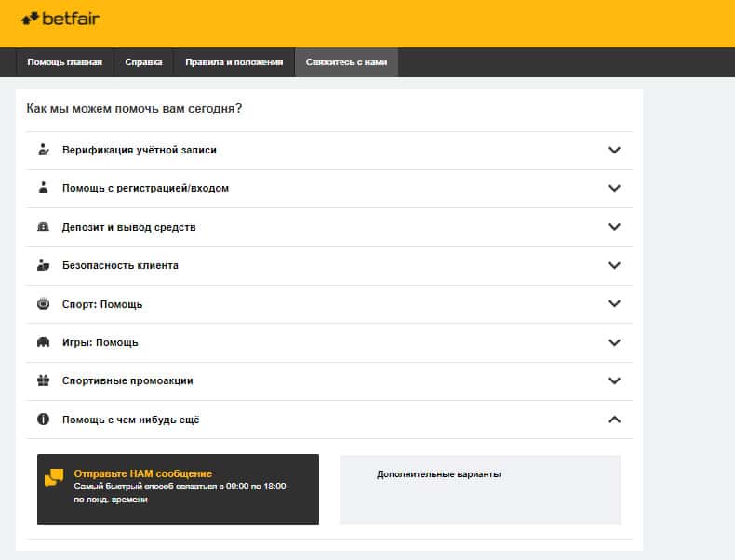Click the betfair logo
Screen dimensions: 735x560
tap(60, 19)
